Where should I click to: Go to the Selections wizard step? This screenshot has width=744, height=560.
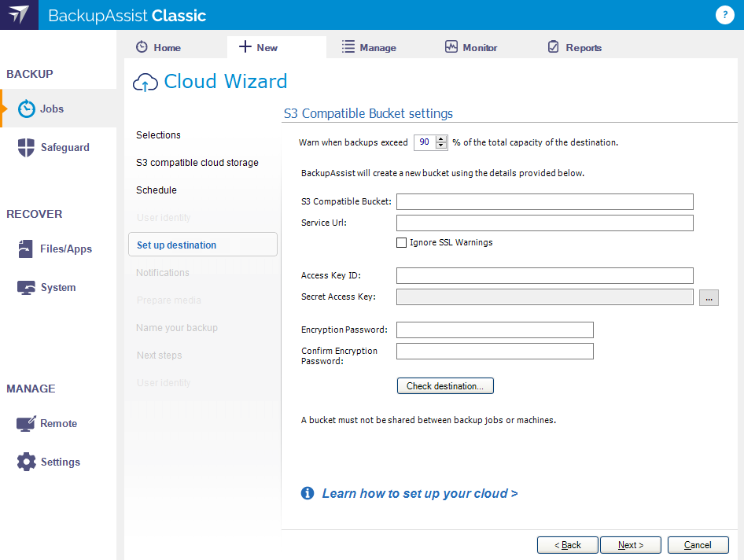159,134
